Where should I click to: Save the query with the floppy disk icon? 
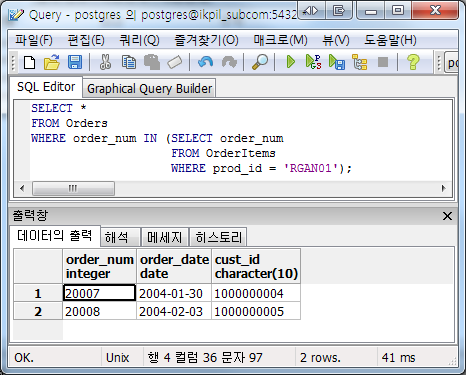pos(75,62)
